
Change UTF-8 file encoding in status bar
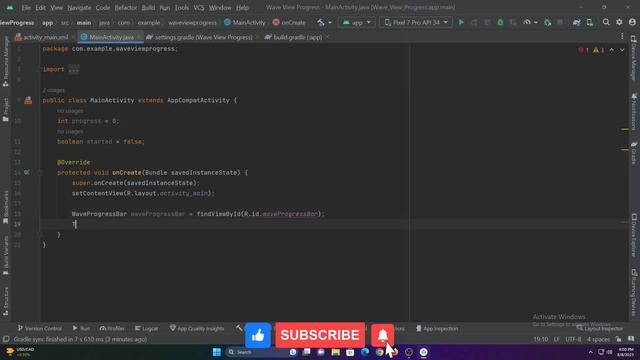pyautogui.click(x=573, y=339)
